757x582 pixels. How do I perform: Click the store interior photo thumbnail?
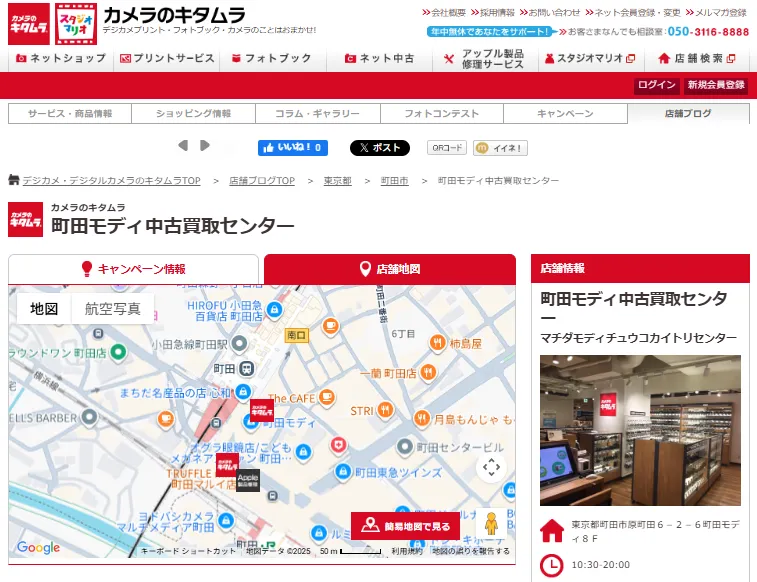tap(640, 430)
